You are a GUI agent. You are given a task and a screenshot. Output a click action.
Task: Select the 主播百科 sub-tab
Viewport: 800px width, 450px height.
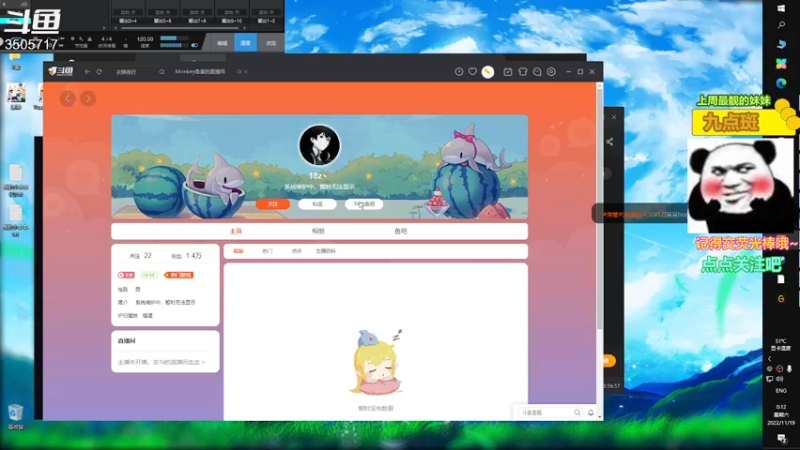[326, 251]
